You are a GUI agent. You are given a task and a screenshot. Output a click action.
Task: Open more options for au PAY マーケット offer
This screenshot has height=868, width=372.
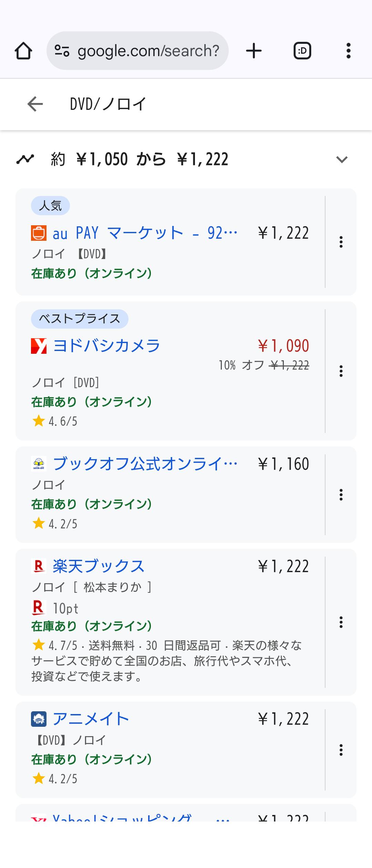pyautogui.click(x=341, y=242)
